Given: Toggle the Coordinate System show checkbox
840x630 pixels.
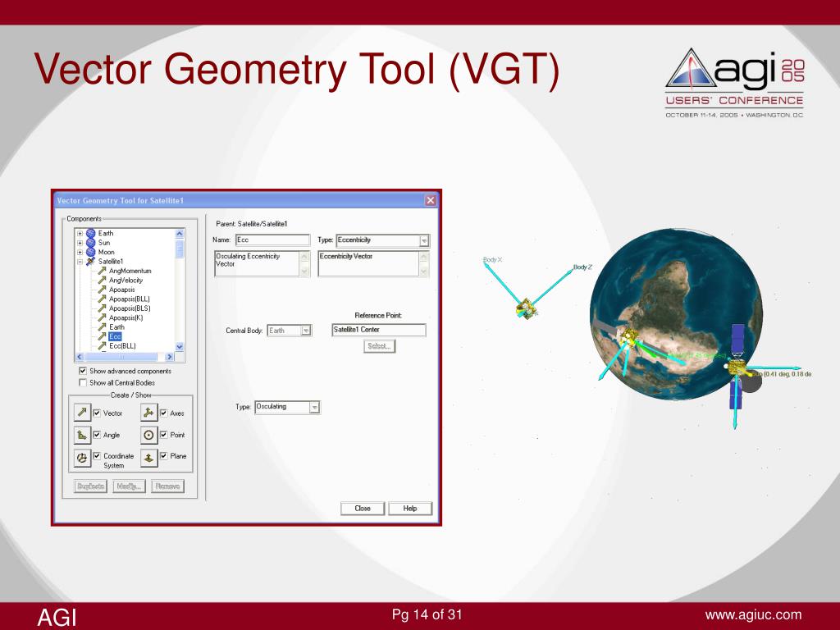Looking at the screenshot, I should (x=97, y=456).
